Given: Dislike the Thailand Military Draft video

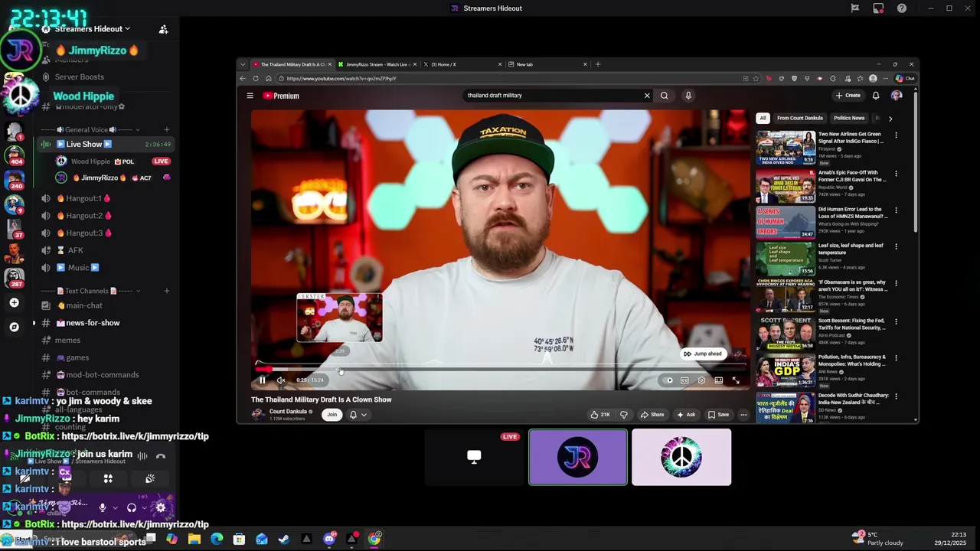Looking at the screenshot, I should pyautogui.click(x=624, y=415).
